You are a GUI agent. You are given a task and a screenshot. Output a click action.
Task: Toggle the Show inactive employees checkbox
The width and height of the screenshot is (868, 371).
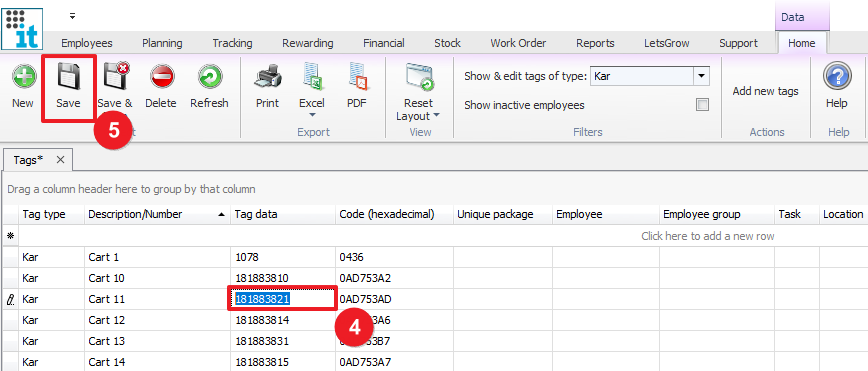tap(702, 105)
